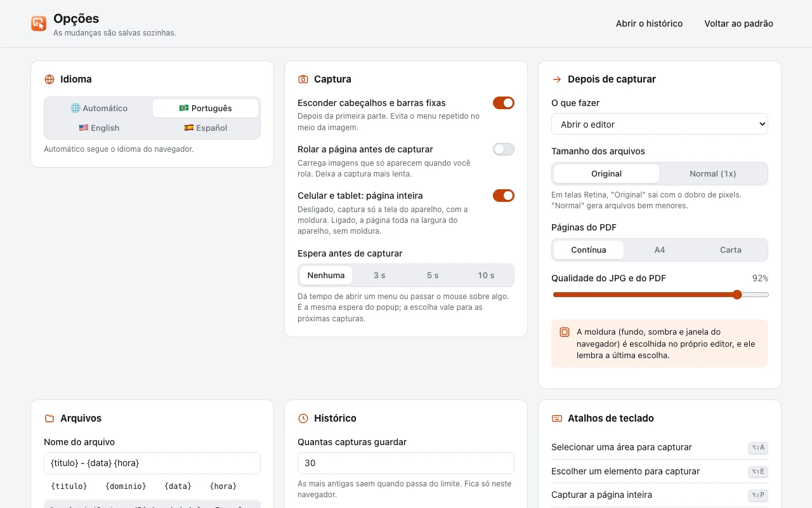Toggle Celular e tablet: página inteira switch
This screenshot has height=508, width=812.
pos(504,196)
